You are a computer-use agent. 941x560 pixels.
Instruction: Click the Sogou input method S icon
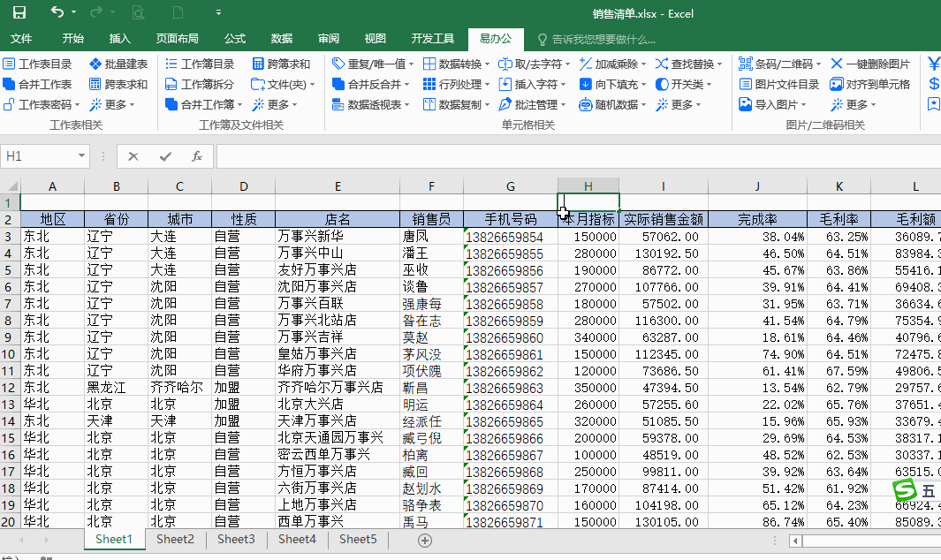click(905, 490)
